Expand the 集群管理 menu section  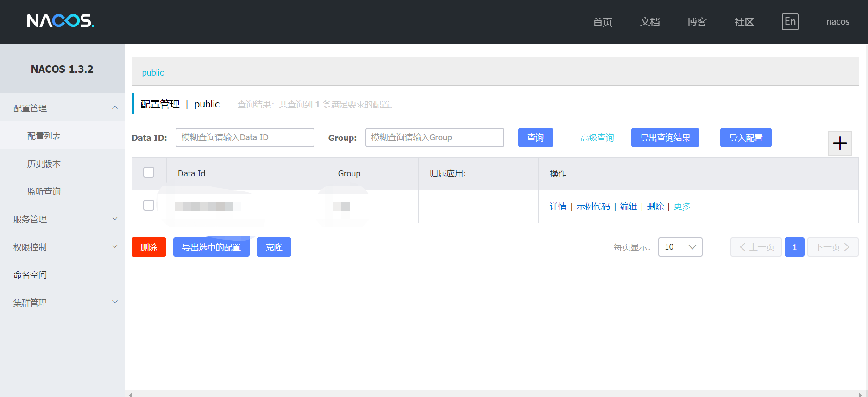coord(62,302)
